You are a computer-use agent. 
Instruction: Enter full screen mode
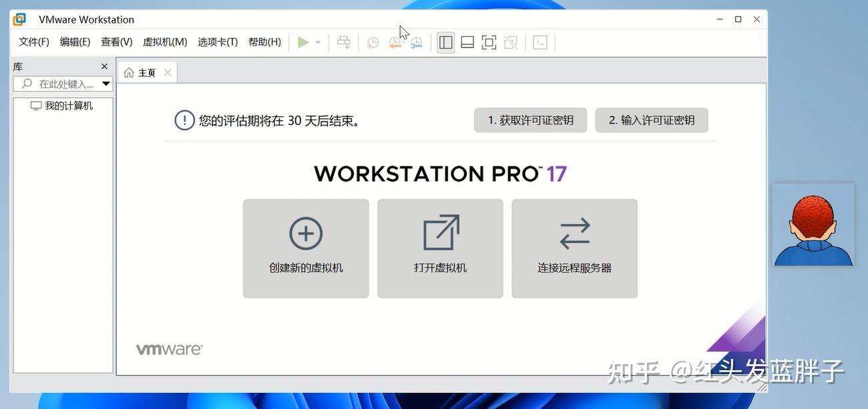pyautogui.click(x=489, y=42)
